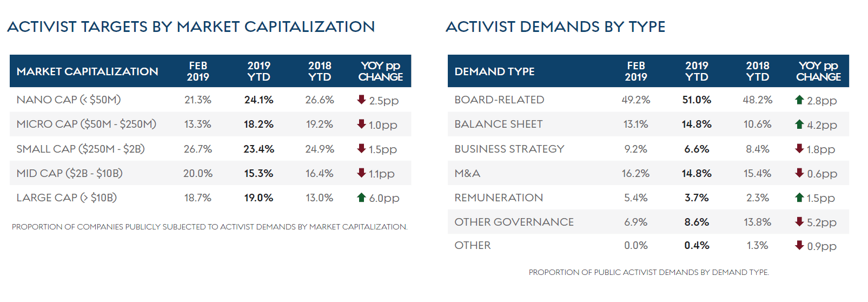Click the green up arrow for Large Cap

(361, 198)
